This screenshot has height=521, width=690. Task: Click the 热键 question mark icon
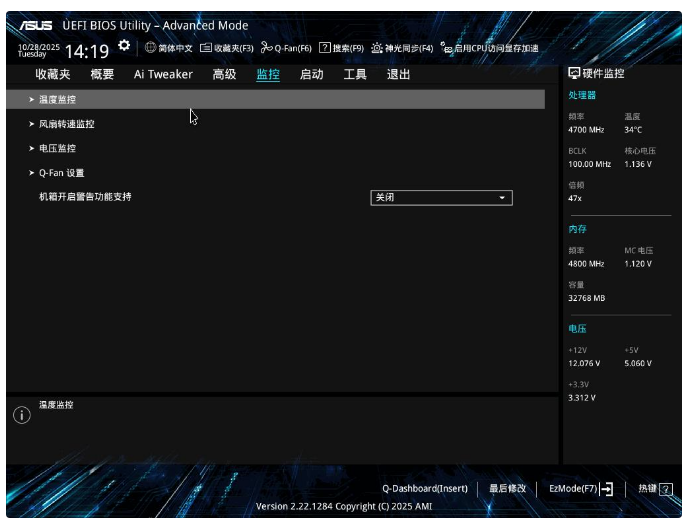click(666, 489)
